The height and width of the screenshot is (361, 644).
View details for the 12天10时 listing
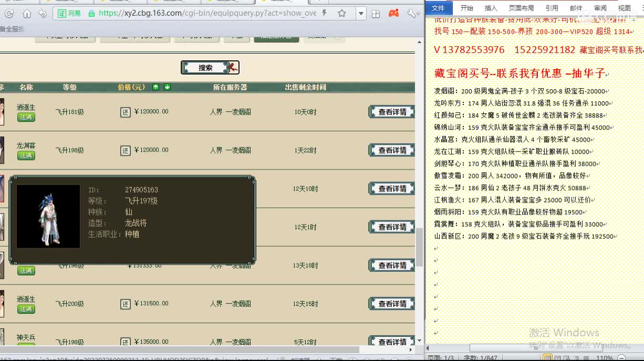point(392,188)
